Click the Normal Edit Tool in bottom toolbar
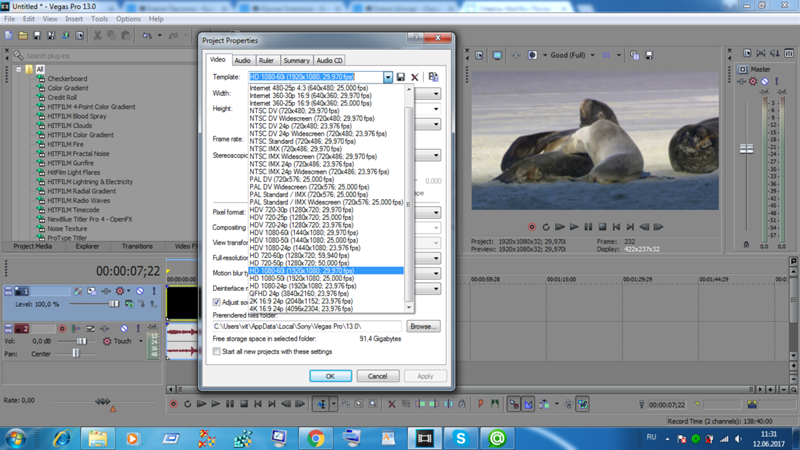 pyautogui.click(x=321, y=404)
